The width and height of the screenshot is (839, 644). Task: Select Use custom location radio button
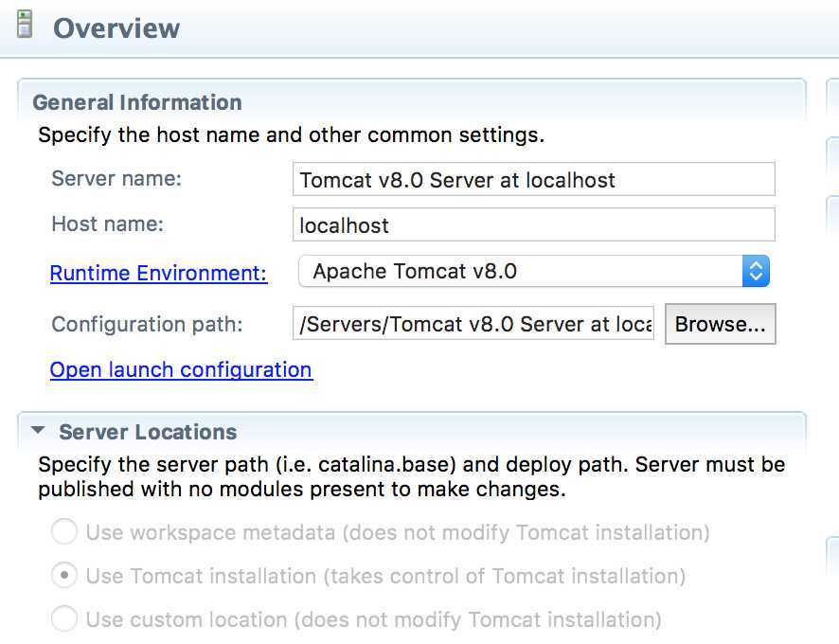tap(64, 618)
